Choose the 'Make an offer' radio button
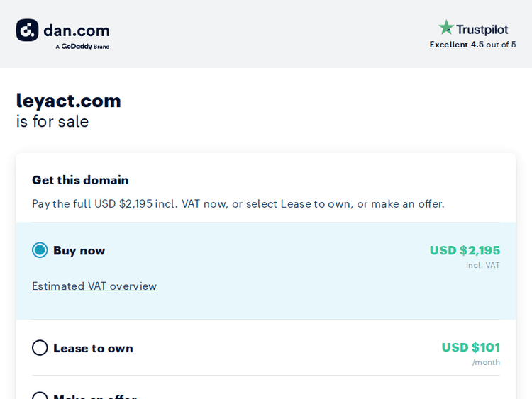The image size is (532, 399). (x=40, y=396)
